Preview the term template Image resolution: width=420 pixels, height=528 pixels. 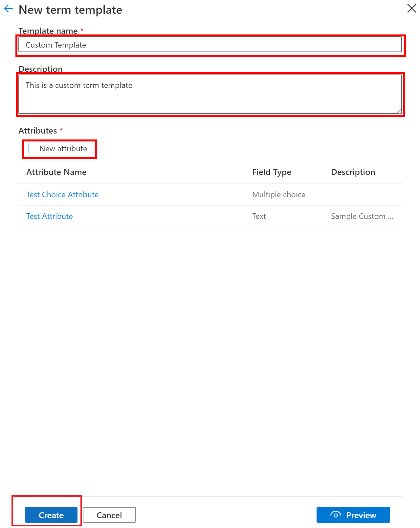[353, 515]
